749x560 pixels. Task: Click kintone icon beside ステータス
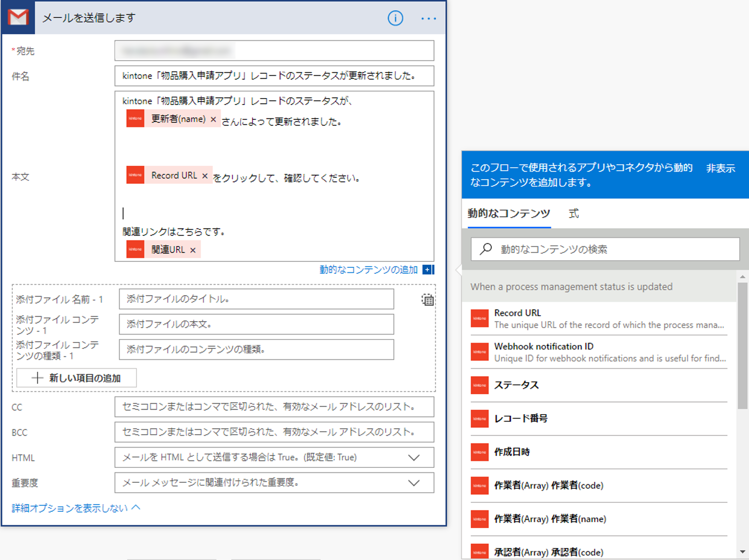point(480,385)
